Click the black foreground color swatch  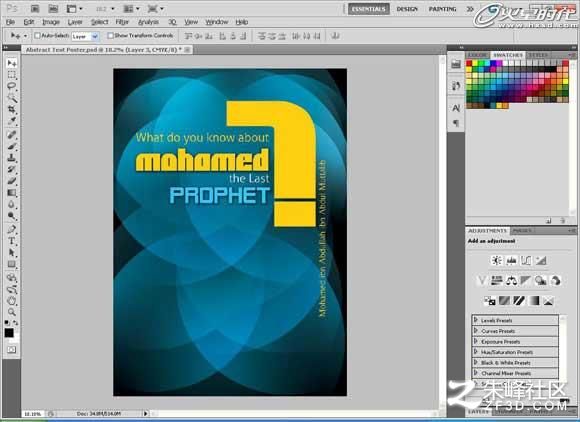[9, 332]
